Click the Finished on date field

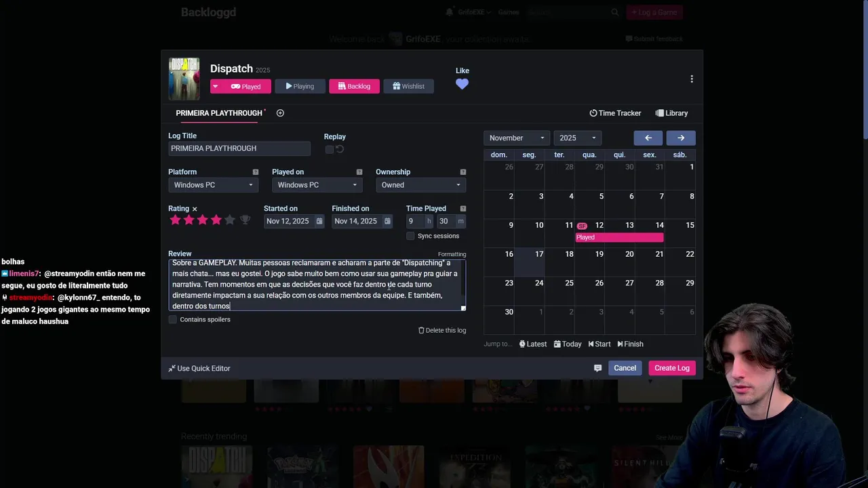point(356,221)
